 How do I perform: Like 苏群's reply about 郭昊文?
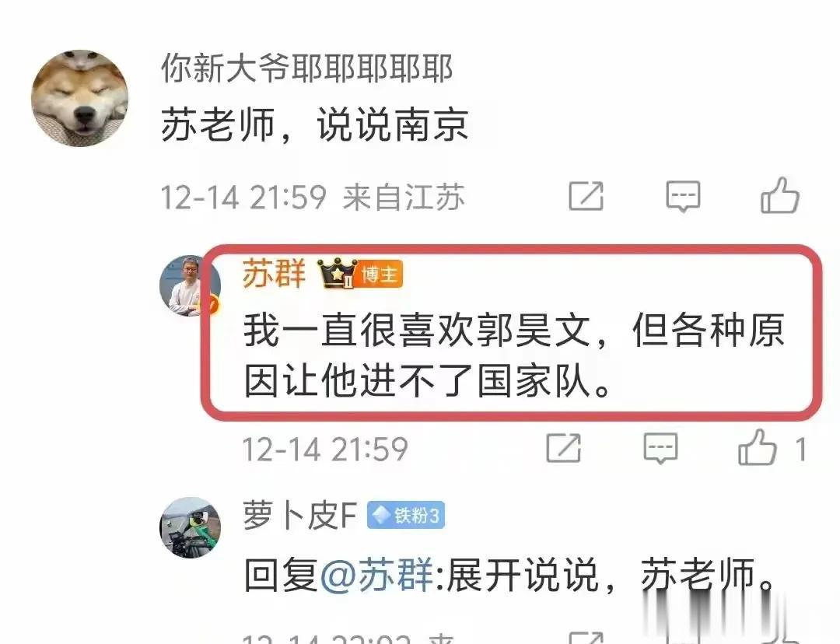pyautogui.click(x=757, y=447)
